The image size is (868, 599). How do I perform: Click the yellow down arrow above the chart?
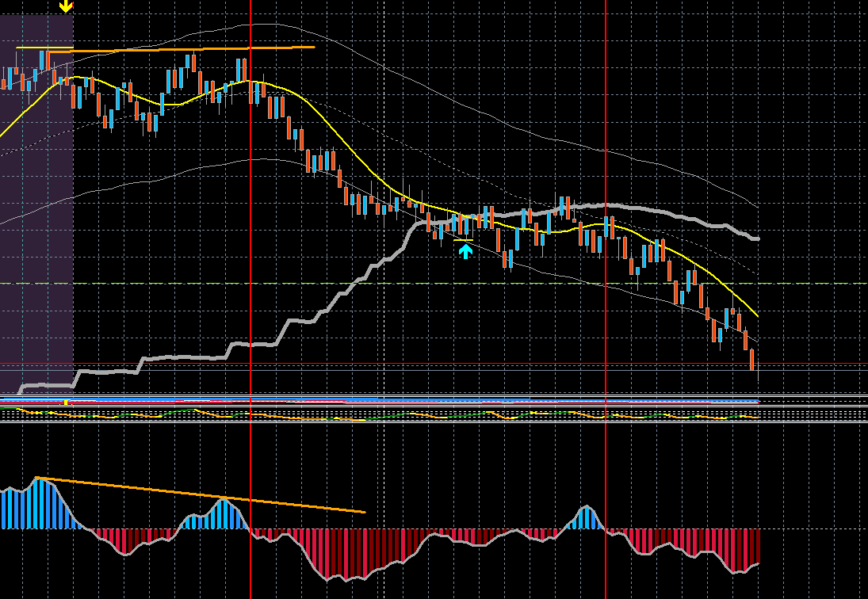pyautogui.click(x=66, y=6)
